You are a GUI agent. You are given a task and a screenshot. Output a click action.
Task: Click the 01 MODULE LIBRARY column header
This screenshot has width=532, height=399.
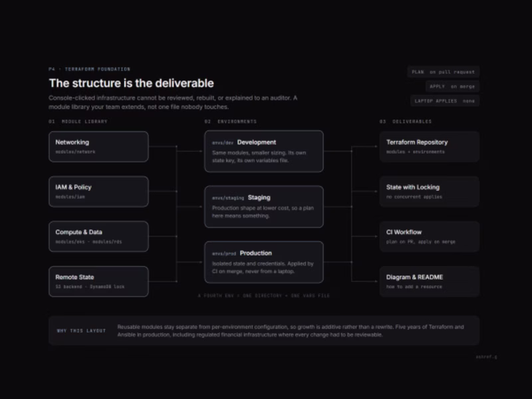[78, 122]
